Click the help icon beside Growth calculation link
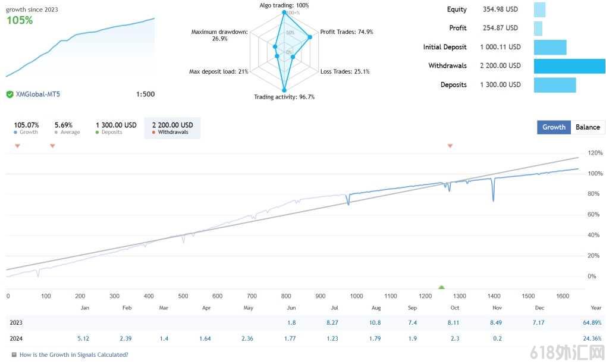Image resolution: width=606 pixels, height=364 pixels. (x=14, y=354)
